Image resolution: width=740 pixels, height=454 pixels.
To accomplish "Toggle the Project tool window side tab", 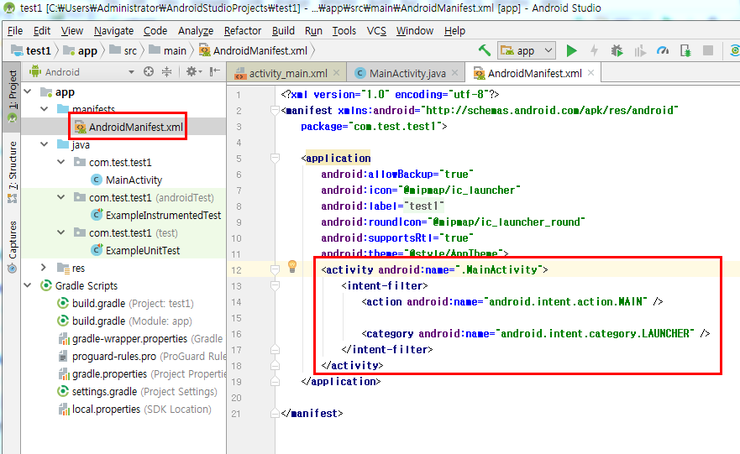I will click(x=13, y=94).
